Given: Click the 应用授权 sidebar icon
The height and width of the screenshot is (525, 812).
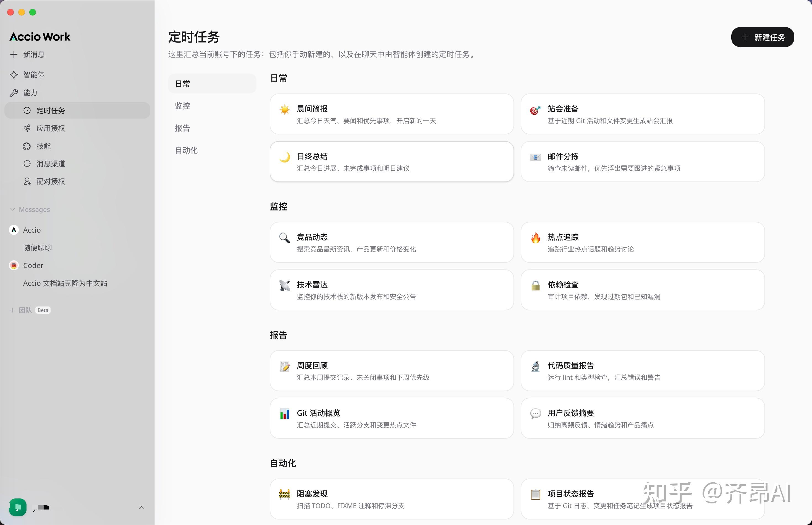Looking at the screenshot, I should point(27,128).
